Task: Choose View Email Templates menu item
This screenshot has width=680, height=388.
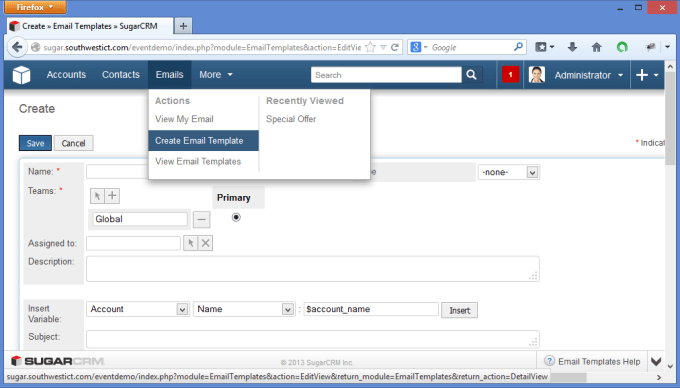Action: tap(198, 161)
